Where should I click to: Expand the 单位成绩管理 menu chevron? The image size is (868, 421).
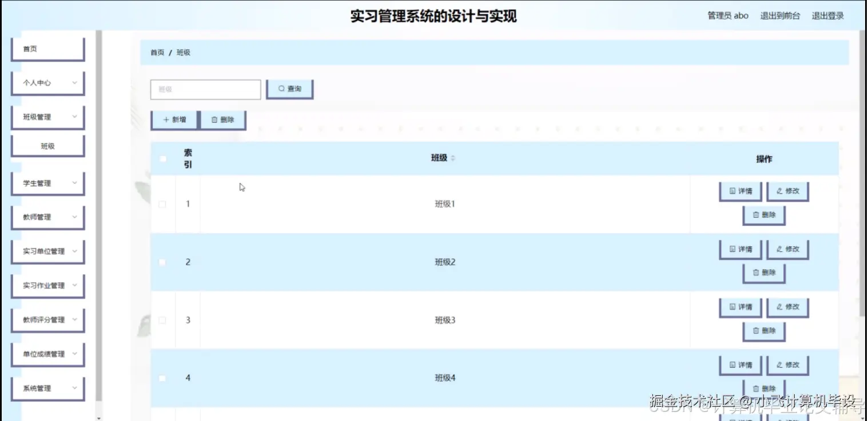[x=74, y=354]
